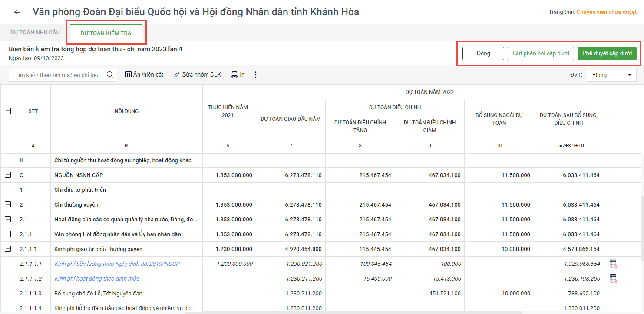Click the search magnifier icon
644x314 pixels.
110,75
